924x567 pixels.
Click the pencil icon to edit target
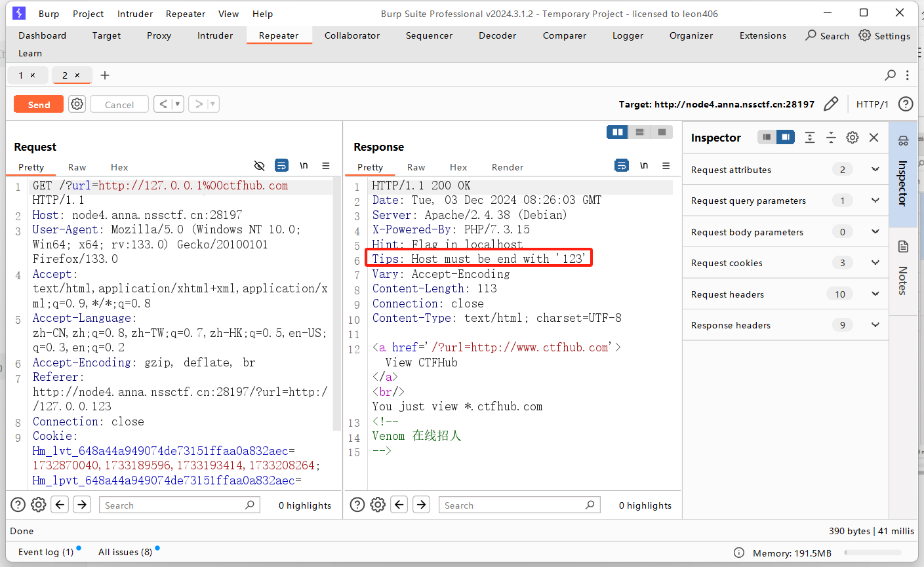click(831, 104)
